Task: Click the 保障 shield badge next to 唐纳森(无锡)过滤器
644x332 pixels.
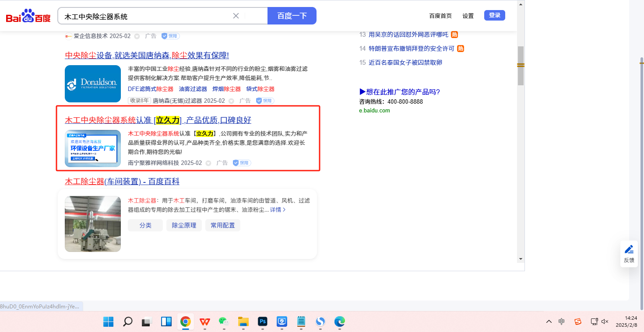Action: (x=265, y=101)
